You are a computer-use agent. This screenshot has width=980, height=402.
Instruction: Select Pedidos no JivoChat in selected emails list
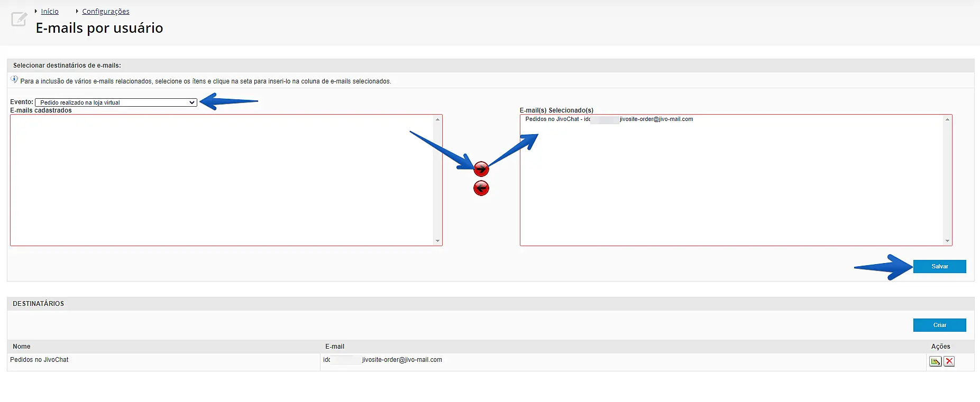pyautogui.click(x=609, y=119)
